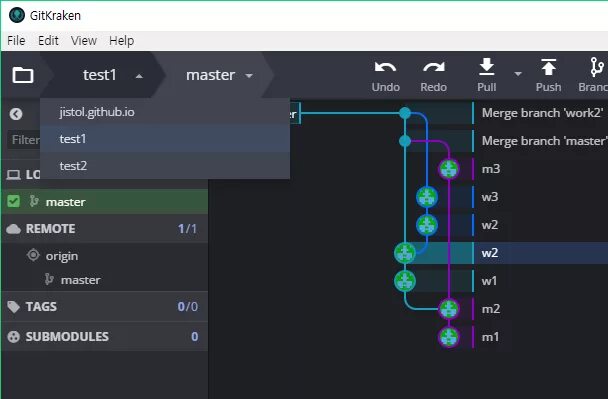Expand the SUBMODULES section
608x399 pixels.
point(105,336)
